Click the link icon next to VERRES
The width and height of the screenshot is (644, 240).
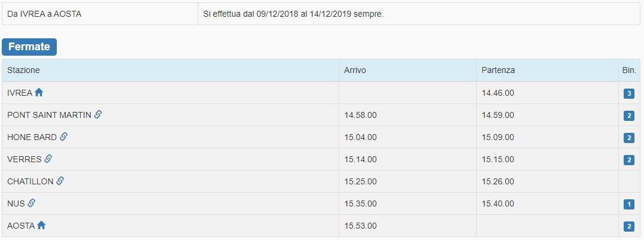pos(48,159)
